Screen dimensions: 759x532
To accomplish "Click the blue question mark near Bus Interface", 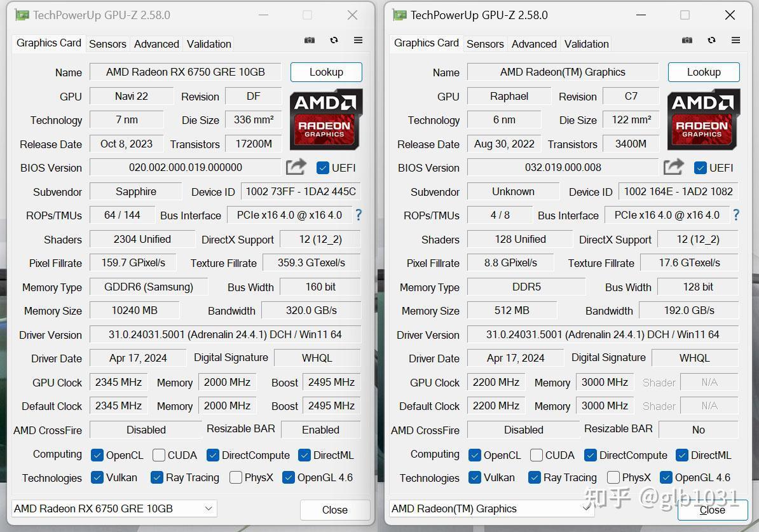I will pos(358,215).
